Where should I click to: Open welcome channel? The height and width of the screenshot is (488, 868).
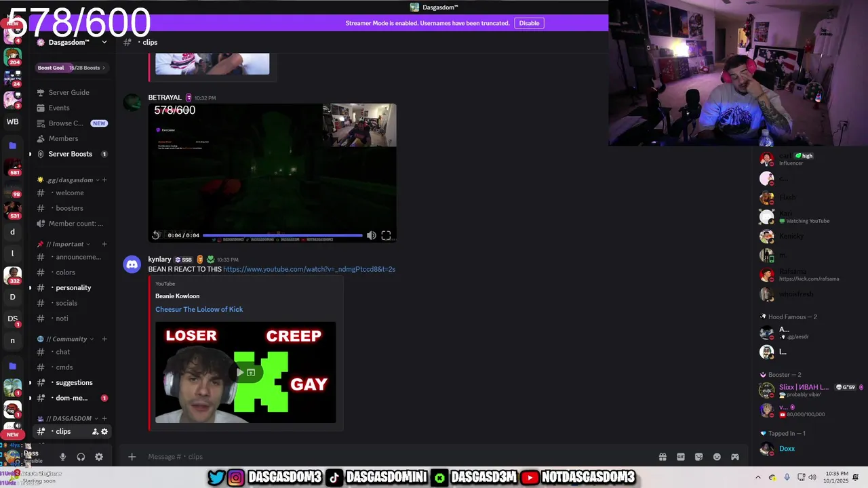click(x=70, y=193)
